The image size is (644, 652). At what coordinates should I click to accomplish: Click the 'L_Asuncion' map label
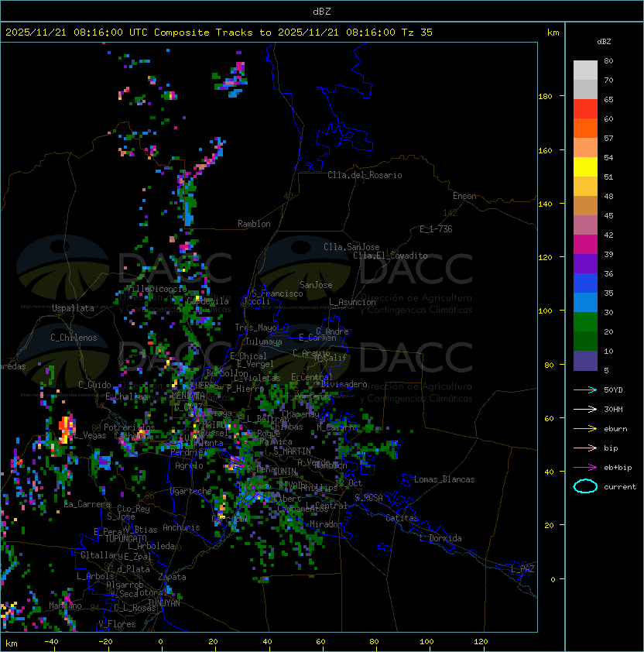pyautogui.click(x=352, y=302)
